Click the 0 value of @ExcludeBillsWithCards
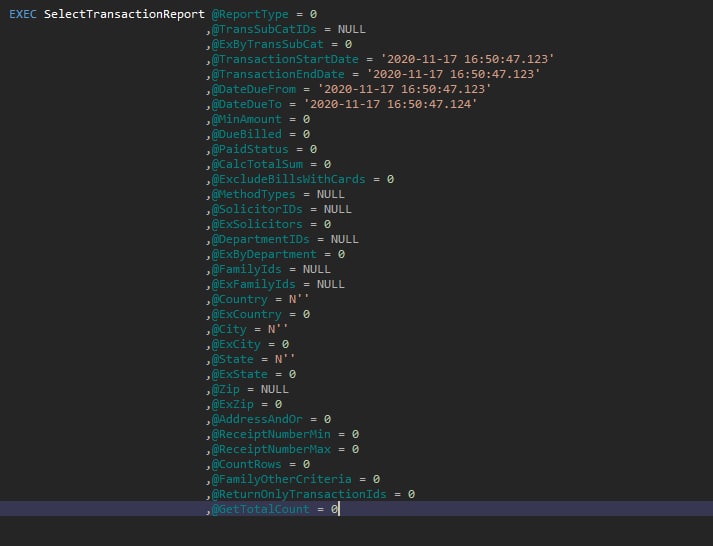This screenshot has width=713, height=546. [390, 179]
